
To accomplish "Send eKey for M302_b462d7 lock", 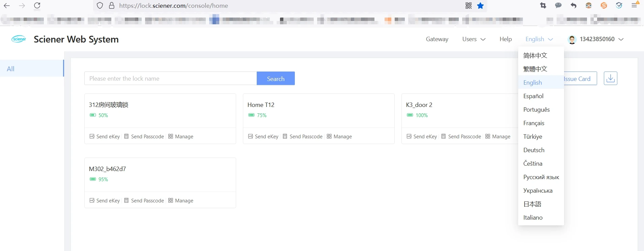I will (x=105, y=200).
